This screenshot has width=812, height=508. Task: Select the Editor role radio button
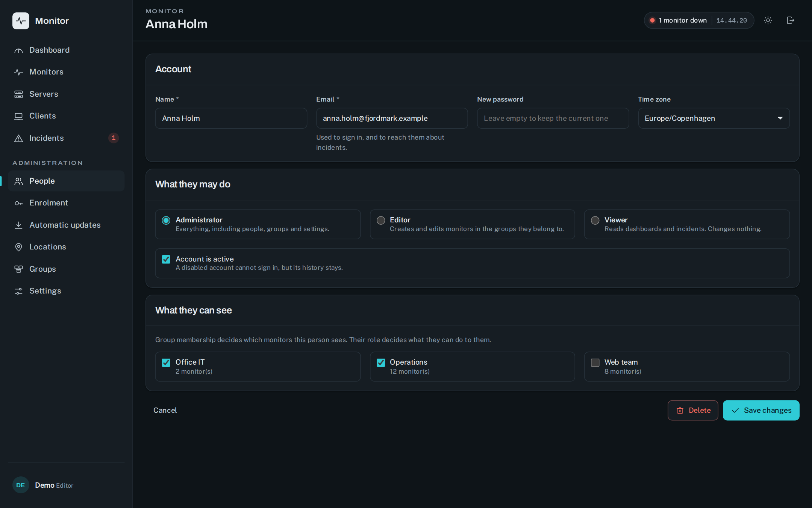coord(381,221)
